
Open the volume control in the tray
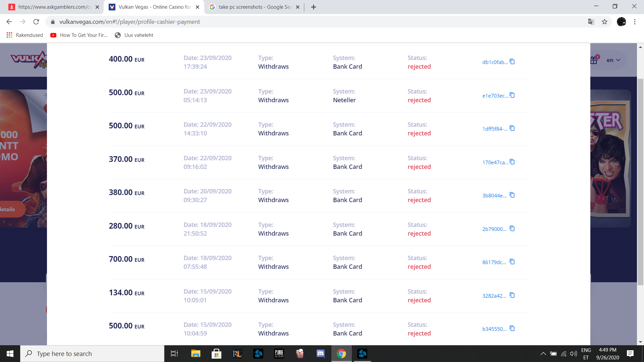point(574,354)
